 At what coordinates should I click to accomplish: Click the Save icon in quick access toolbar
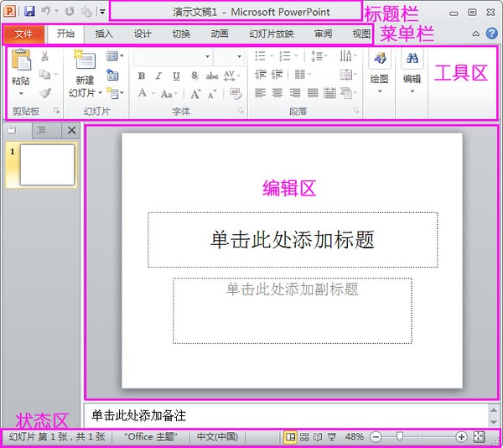pos(29,12)
